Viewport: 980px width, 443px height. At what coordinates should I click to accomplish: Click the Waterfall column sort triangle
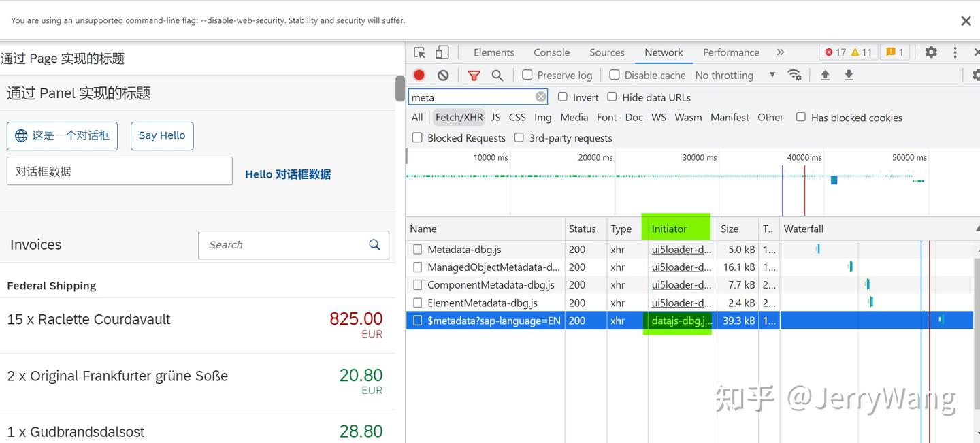(976, 229)
